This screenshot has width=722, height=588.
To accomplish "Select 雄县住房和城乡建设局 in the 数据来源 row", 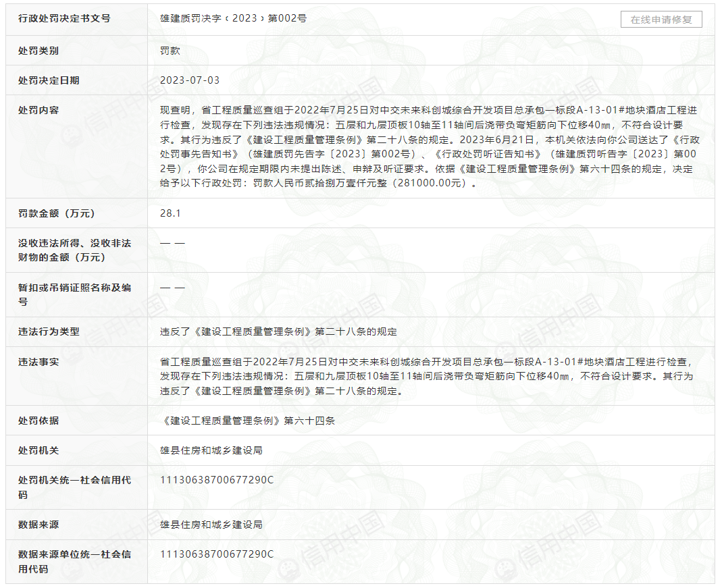I will [x=211, y=525].
